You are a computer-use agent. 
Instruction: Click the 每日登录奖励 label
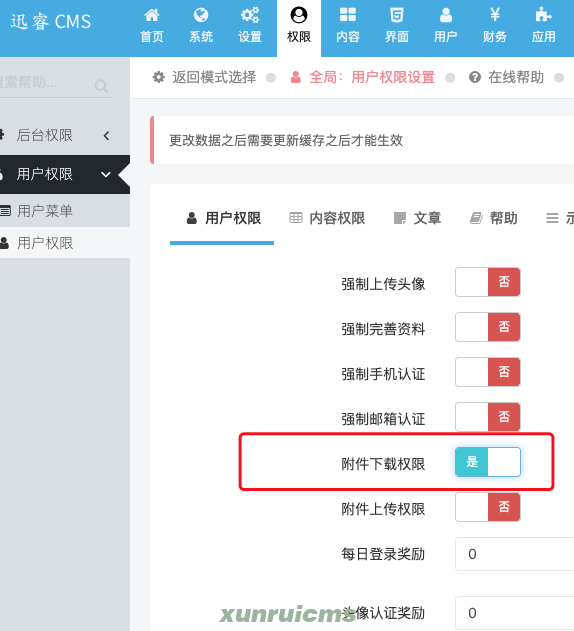tap(383, 554)
